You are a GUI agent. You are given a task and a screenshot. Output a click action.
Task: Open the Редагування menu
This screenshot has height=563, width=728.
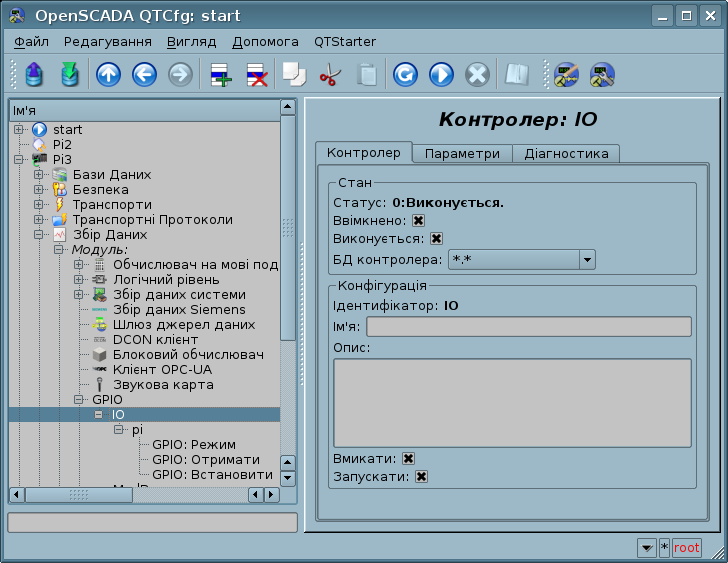point(108,42)
